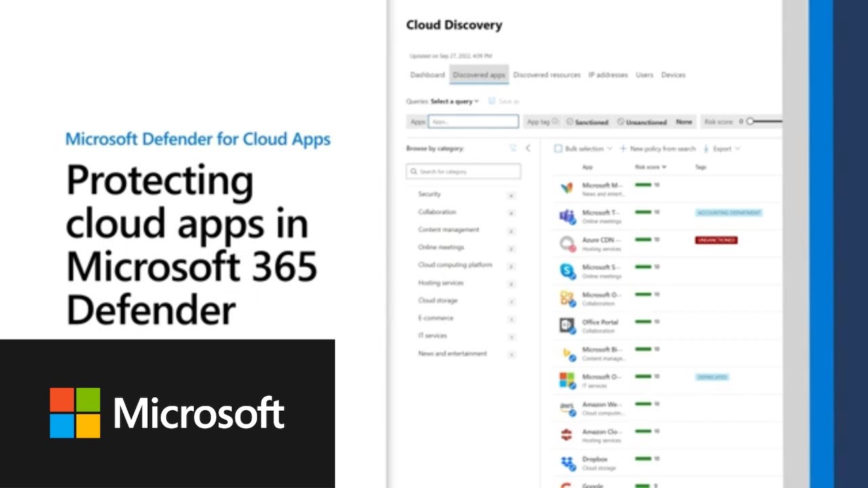Click the ACCOUNTING DEPARTMENT tag
Image resolution: width=868 pixels, height=488 pixels.
point(729,213)
